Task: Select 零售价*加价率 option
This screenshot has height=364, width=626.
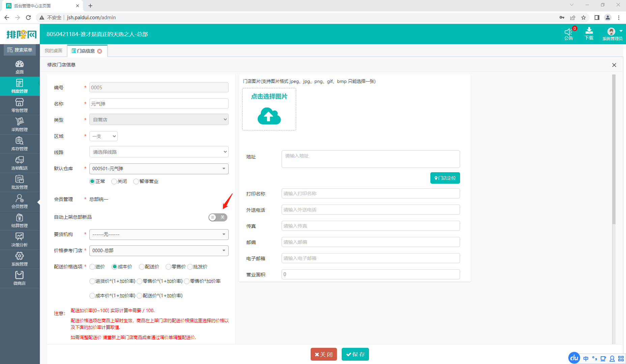Action: click(187, 281)
